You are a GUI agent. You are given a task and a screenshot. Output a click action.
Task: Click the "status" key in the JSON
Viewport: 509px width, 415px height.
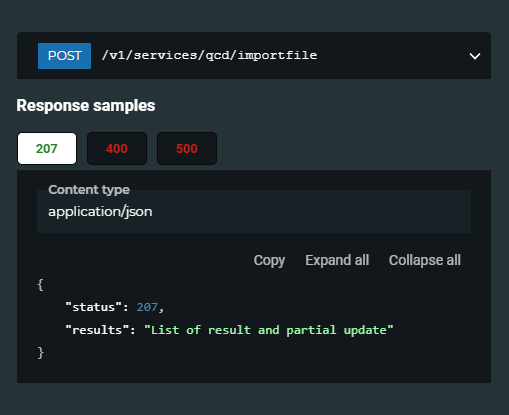point(94,307)
